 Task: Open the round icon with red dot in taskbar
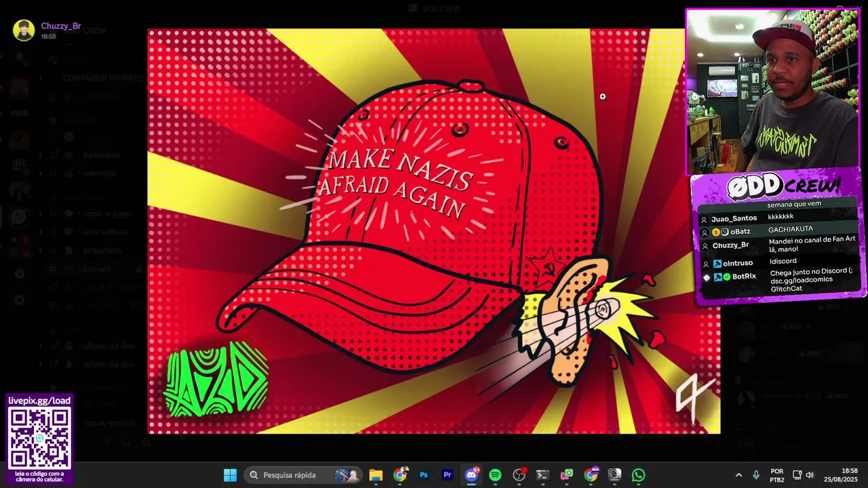click(x=519, y=475)
